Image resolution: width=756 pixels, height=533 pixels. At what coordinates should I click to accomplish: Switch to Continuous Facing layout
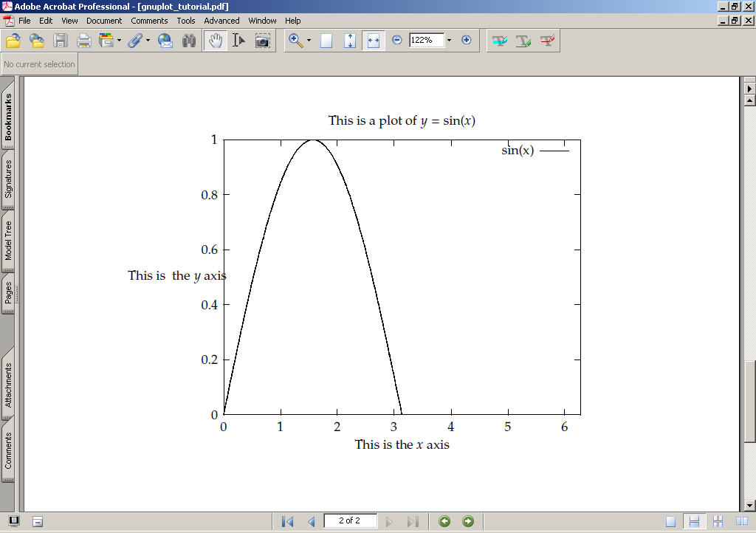click(x=718, y=521)
